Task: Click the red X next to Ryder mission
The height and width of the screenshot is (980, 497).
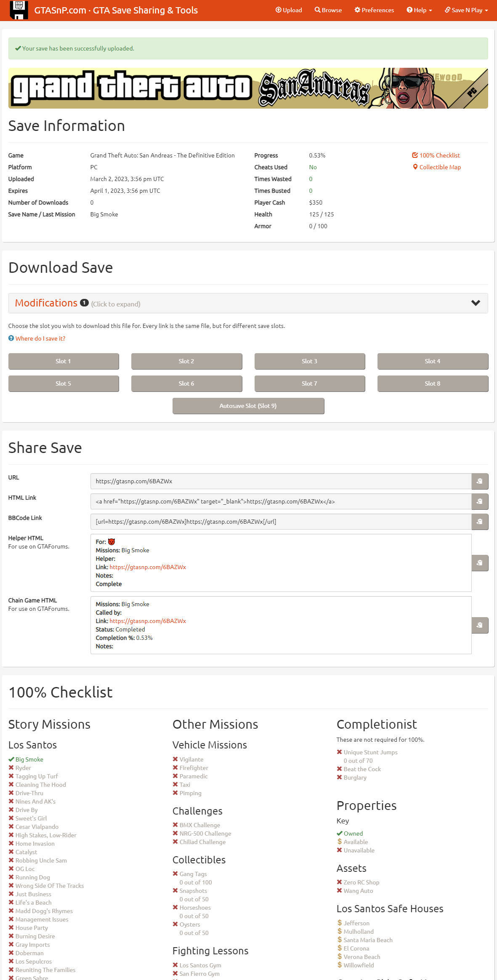Action: coord(11,768)
